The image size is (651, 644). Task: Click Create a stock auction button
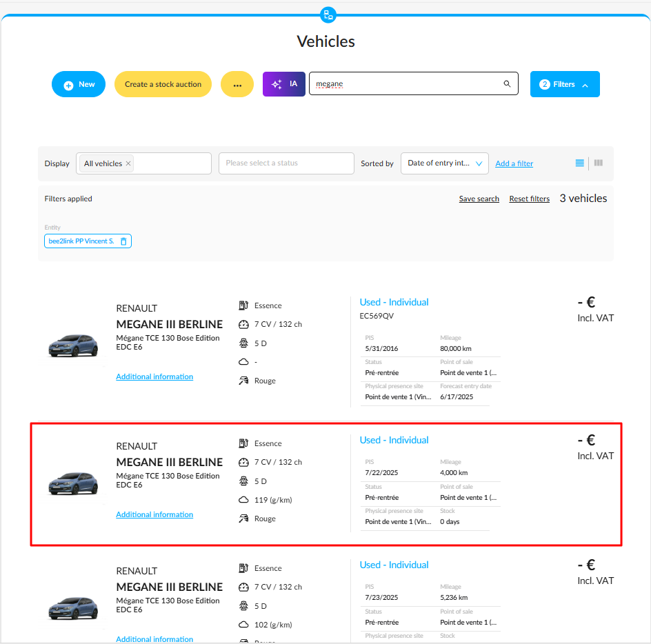pyautogui.click(x=163, y=84)
